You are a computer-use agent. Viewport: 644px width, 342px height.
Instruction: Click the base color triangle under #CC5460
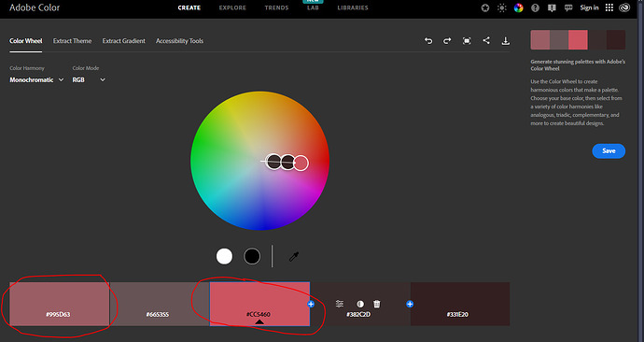click(x=259, y=321)
